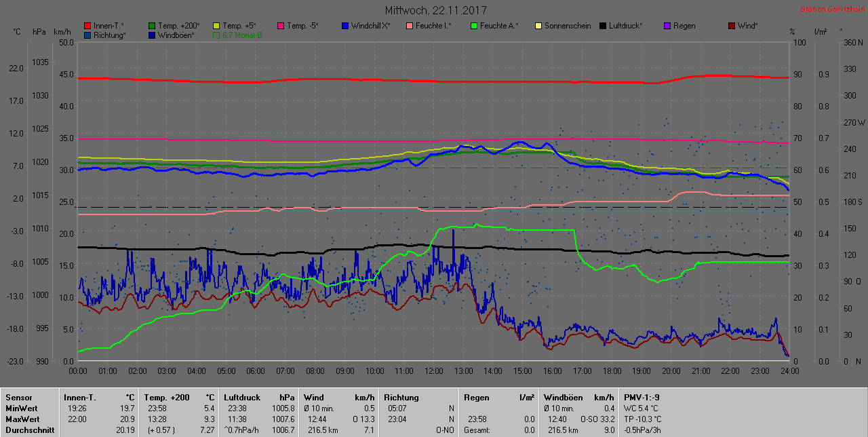The image size is (868, 437).
Task: Click the Innen-T. maximum value 20.9
Action: [x=127, y=419]
